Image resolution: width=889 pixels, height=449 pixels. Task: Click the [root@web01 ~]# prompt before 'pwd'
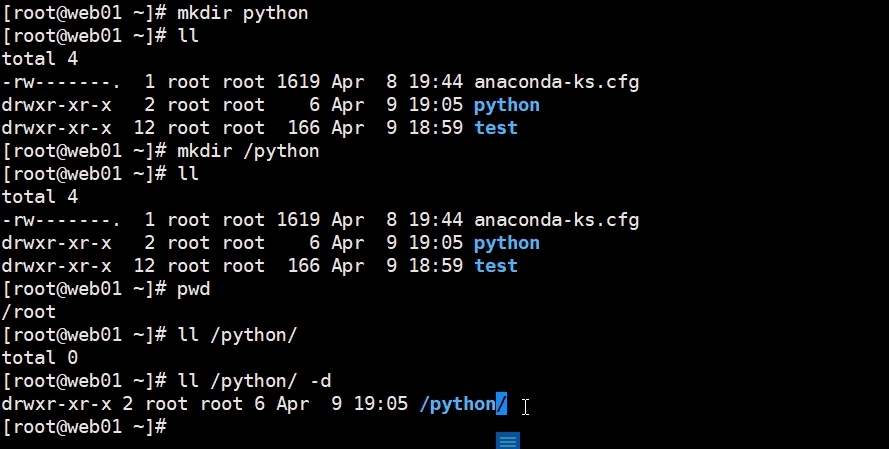coord(84,289)
